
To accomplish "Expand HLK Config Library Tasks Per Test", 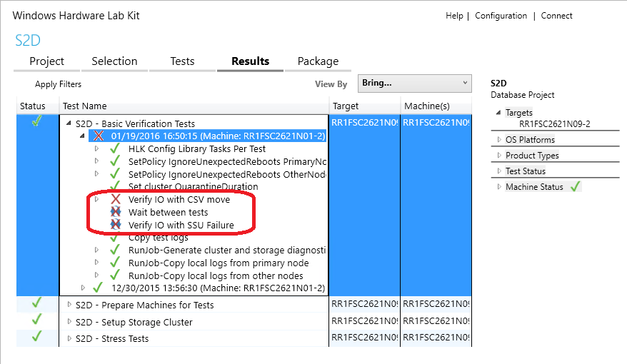I will tap(96, 148).
